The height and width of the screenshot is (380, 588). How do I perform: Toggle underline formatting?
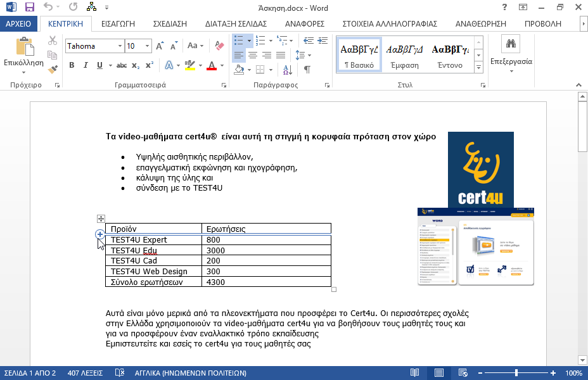tap(99, 65)
